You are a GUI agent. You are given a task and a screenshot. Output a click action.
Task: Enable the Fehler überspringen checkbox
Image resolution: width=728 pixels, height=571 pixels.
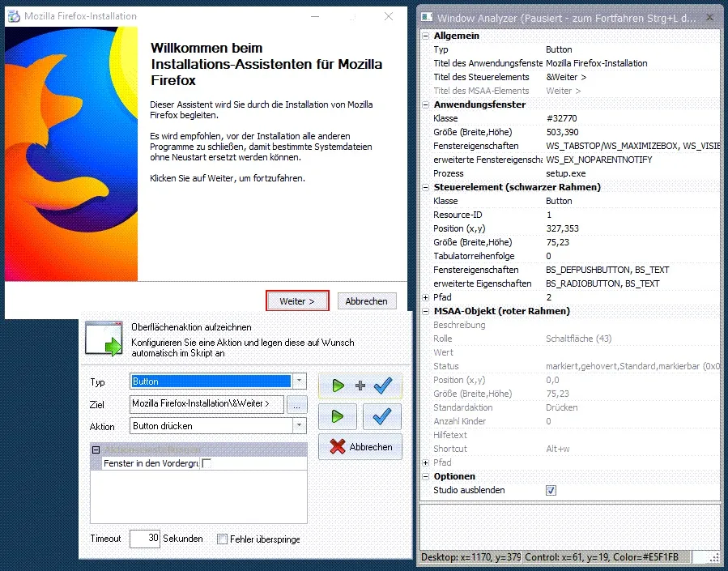[223, 539]
